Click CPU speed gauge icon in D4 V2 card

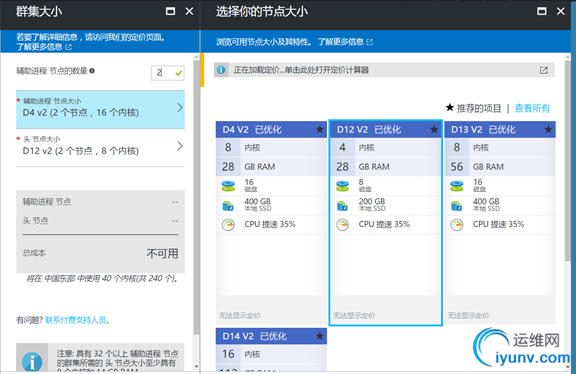pos(228,224)
